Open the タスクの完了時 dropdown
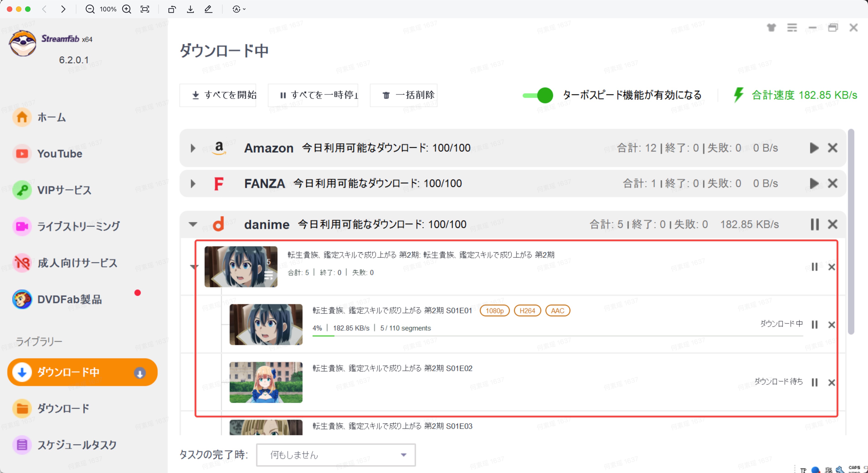 (336, 455)
